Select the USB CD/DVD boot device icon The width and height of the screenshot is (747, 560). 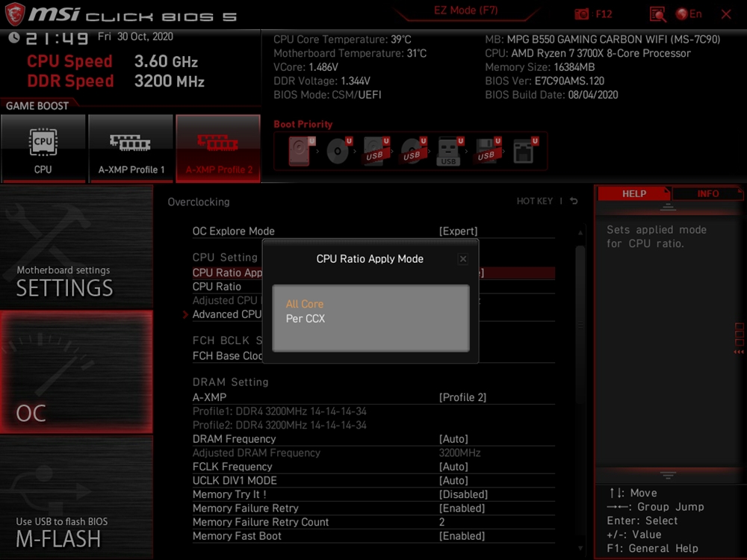click(412, 151)
